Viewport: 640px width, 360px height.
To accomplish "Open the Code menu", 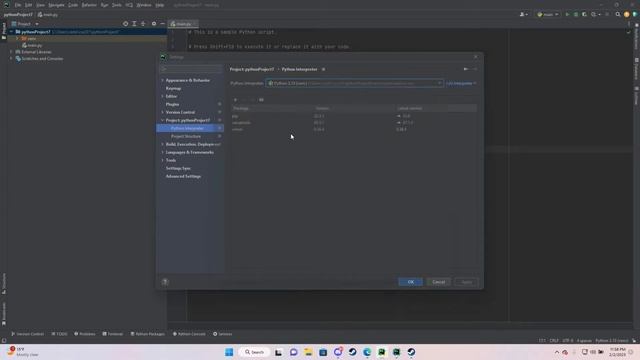I will click(73, 5).
